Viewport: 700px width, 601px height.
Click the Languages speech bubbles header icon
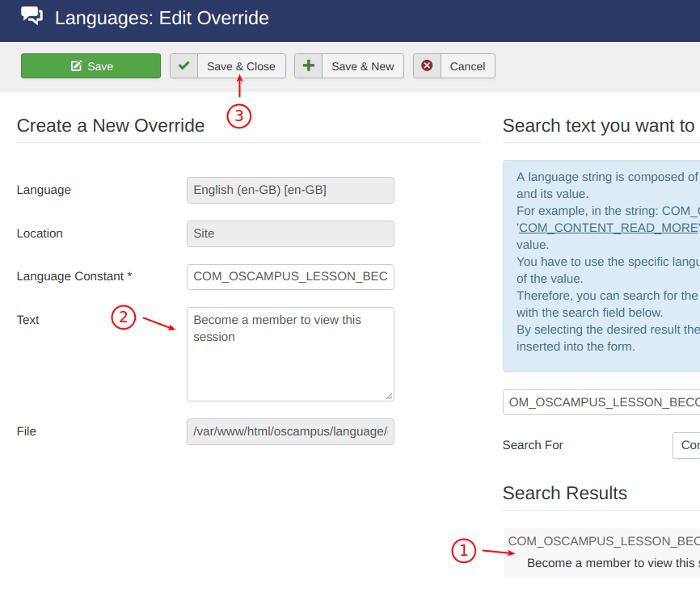click(32, 16)
